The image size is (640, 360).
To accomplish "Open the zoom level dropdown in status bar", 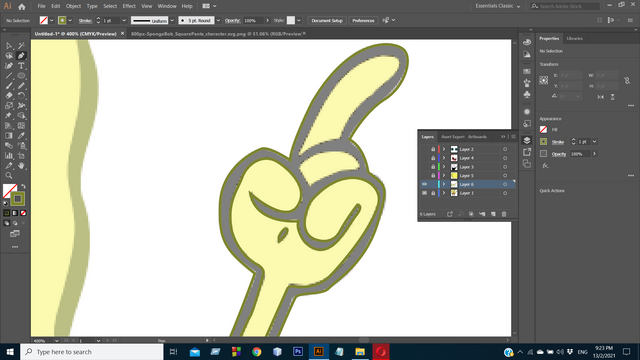I will 56,340.
